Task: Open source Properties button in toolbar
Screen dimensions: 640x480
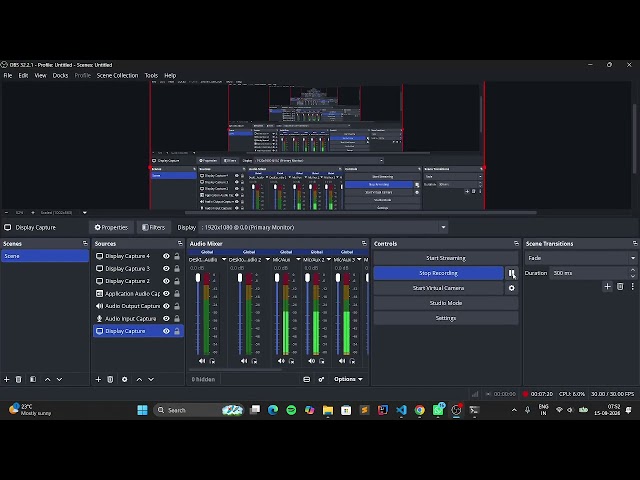Action: pyautogui.click(x=111, y=227)
